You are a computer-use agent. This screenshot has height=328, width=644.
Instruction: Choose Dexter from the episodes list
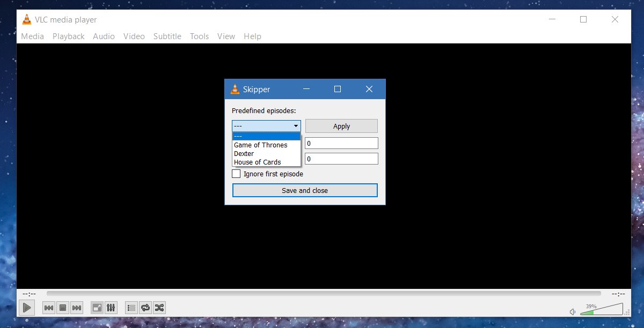click(x=266, y=153)
